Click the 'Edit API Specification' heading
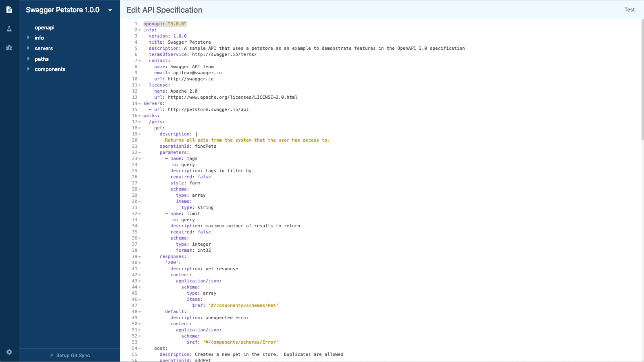 164,10
